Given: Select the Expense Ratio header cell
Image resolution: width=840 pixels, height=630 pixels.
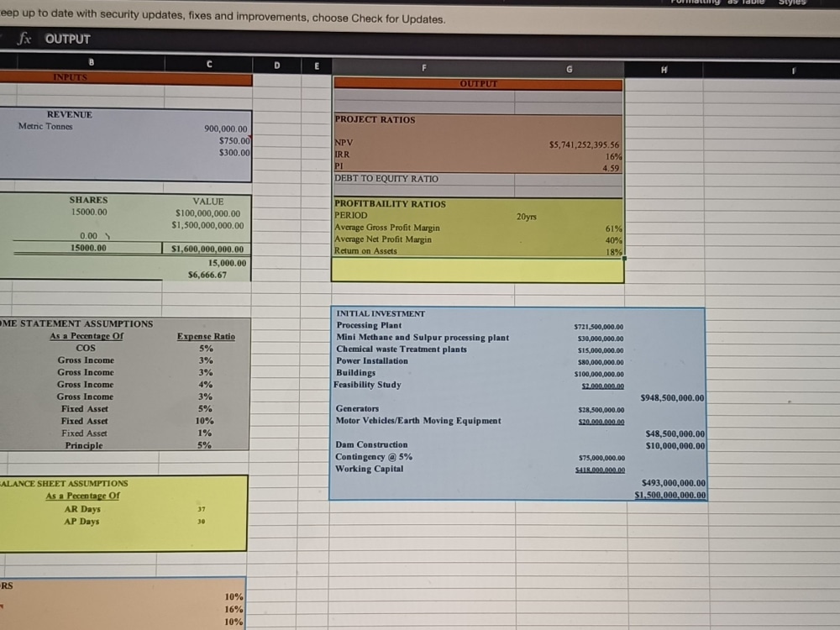Looking at the screenshot, I should [x=207, y=336].
